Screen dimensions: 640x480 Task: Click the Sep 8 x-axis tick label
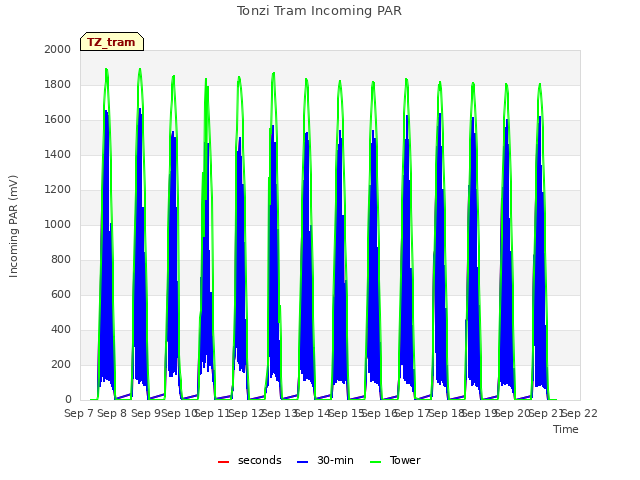click(x=112, y=413)
